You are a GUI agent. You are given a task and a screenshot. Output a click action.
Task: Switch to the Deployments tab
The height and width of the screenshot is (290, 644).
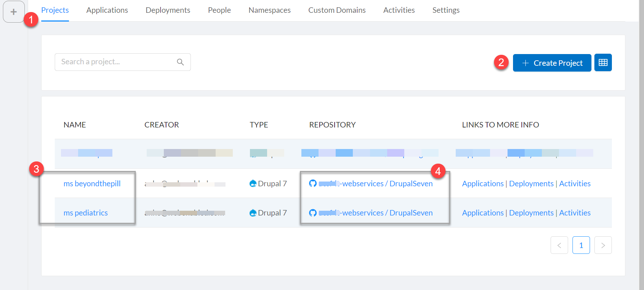[x=168, y=10]
